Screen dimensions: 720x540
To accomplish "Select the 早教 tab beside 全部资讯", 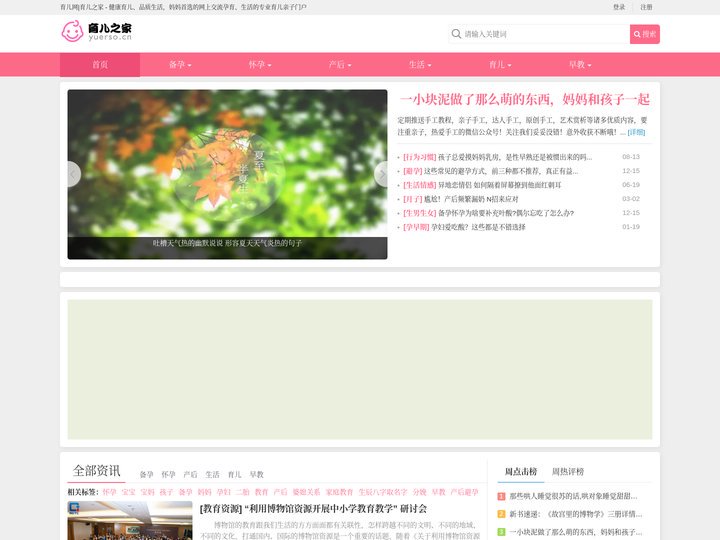I will 257,474.
